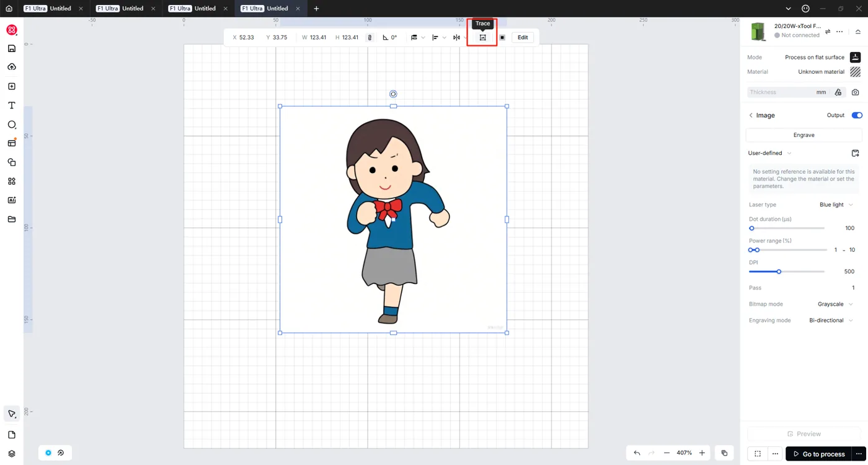Click the save parameters icon
The image size is (868, 465).
coord(856,153)
